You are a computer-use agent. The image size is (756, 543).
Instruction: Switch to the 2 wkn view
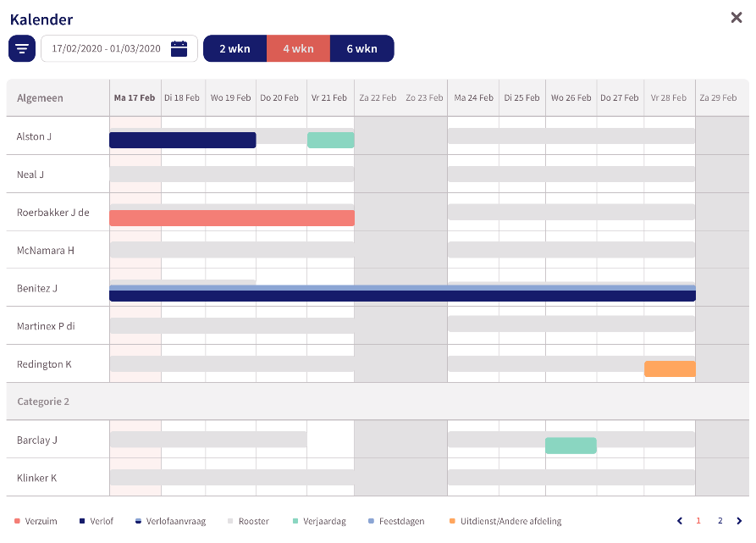pyautogui.click(x=235, y=48)
